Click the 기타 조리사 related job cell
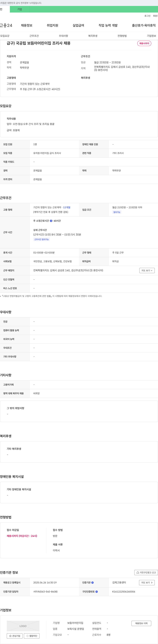 [118, 153]
